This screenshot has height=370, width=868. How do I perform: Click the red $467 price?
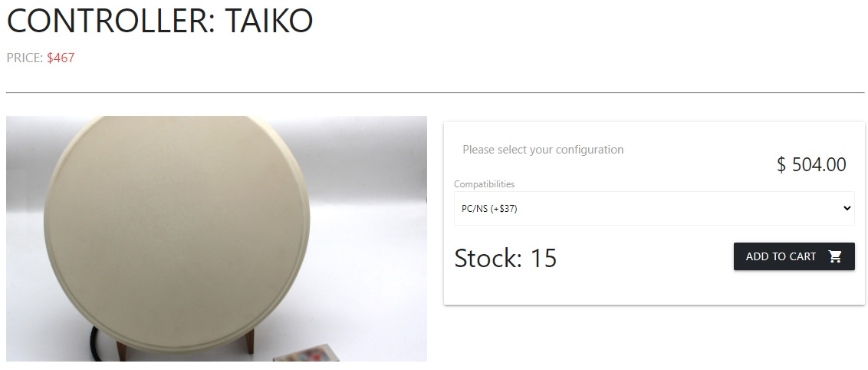pos(61,58)
